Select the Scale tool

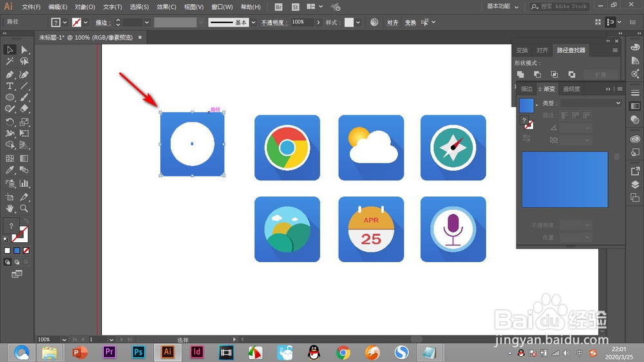coord(24,122)
